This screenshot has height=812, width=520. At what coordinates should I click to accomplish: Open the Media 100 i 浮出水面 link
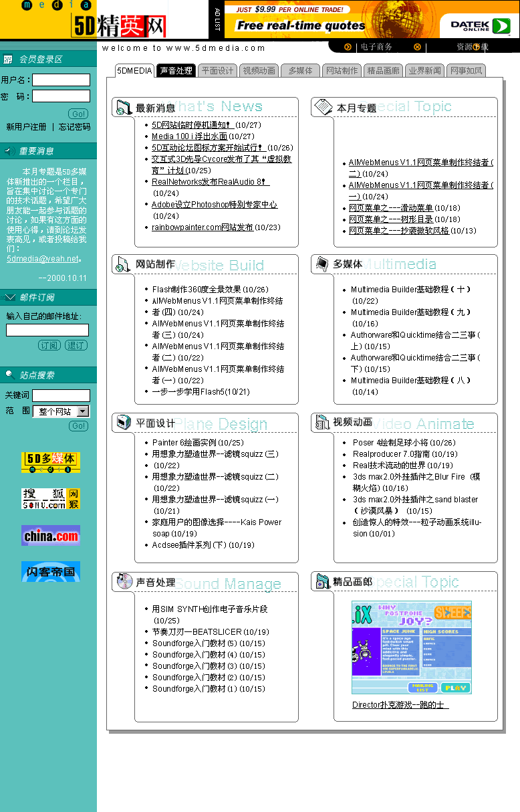tap(189, 136)
